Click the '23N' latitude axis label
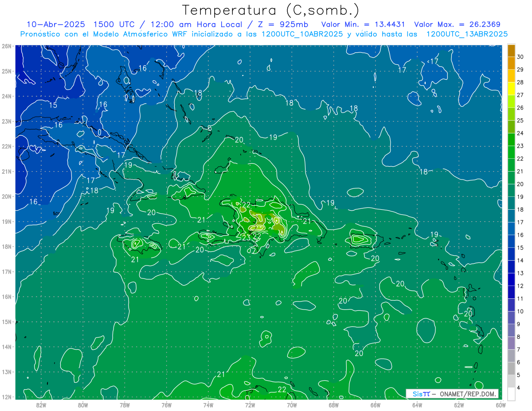This screenshot has width=532, height=411. 7,121
